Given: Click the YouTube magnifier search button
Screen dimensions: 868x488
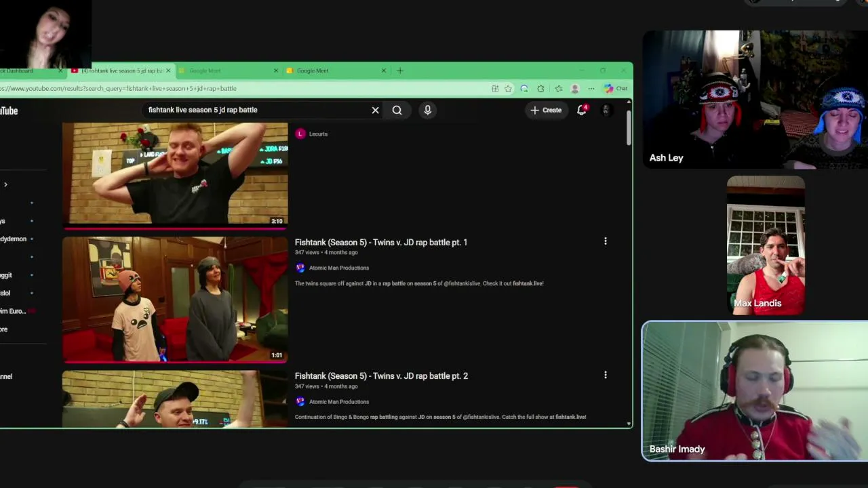Looking at the screenshot, I should pyautogui.click(x=397, y=110).
